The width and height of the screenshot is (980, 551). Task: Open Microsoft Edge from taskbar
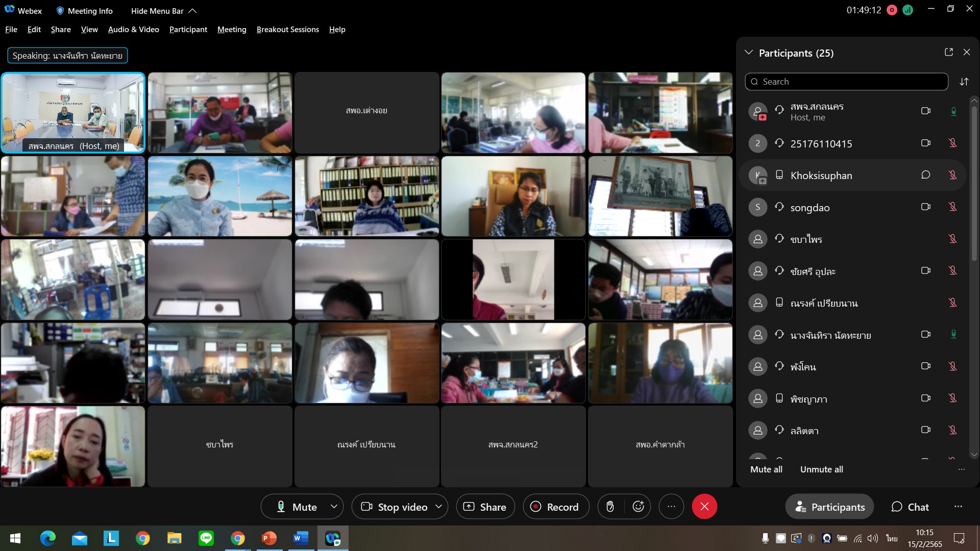48,538
